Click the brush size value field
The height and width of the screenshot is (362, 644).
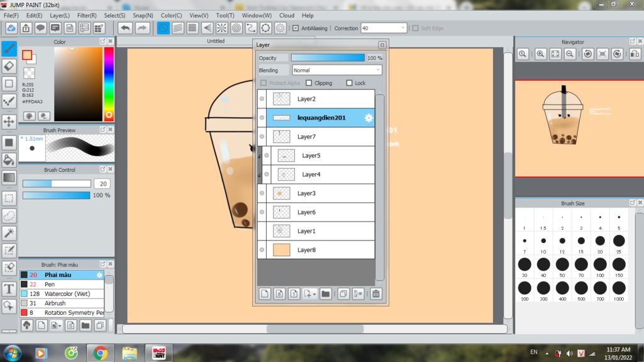(x=103, y=184)
